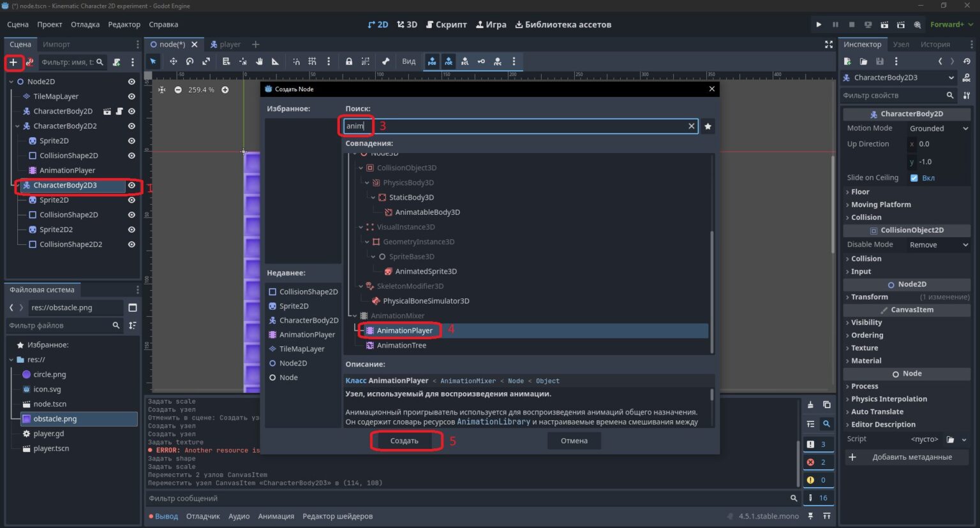Viewport: 980px width, 528px height.
Task: Switch to the 3D workspace
Action: (x=407, y=24)
